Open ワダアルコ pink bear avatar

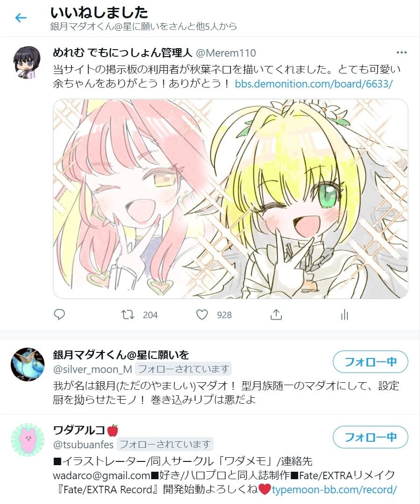tap(28, 440)
